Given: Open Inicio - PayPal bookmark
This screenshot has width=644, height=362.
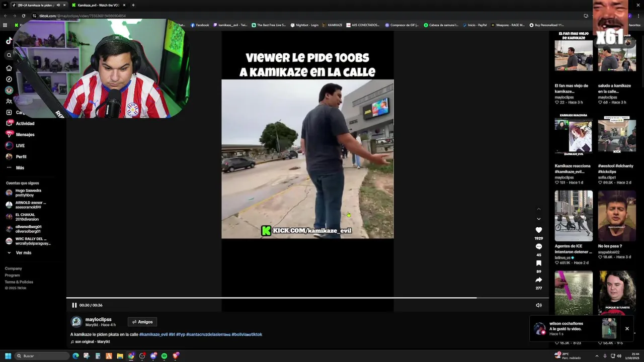Looking at the screenshot, I should [x=474, y=25].
